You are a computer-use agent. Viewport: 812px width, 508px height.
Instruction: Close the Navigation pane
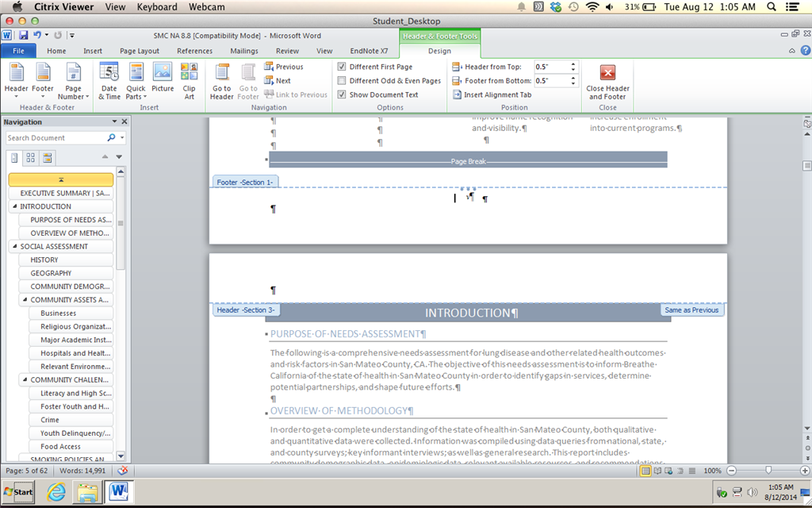point(124,121)
